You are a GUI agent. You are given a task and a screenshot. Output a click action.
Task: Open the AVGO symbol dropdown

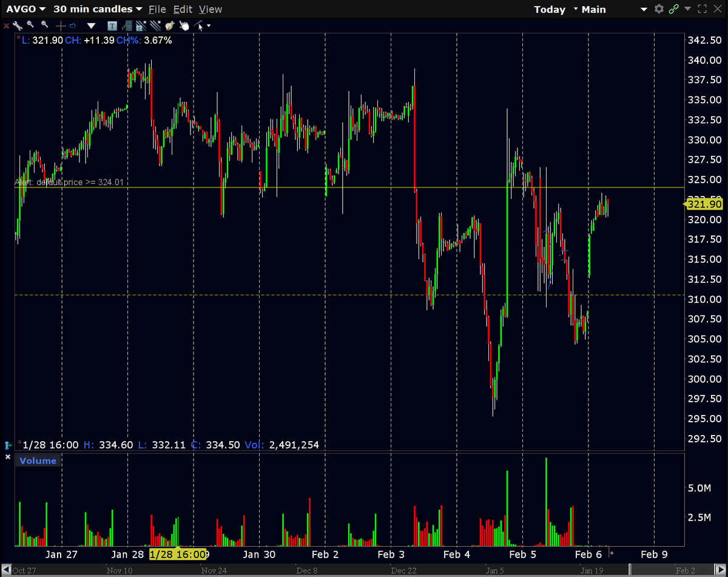pos(26,9)
